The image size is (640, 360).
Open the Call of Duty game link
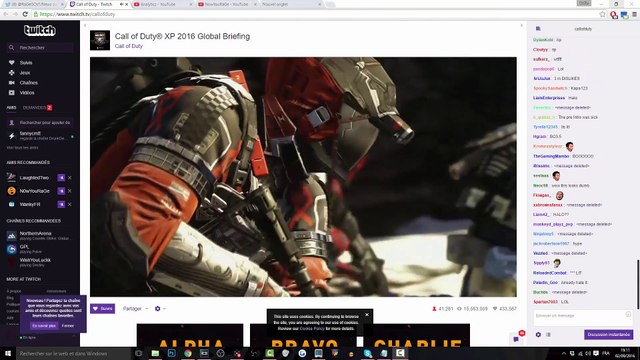coord(129,46)
